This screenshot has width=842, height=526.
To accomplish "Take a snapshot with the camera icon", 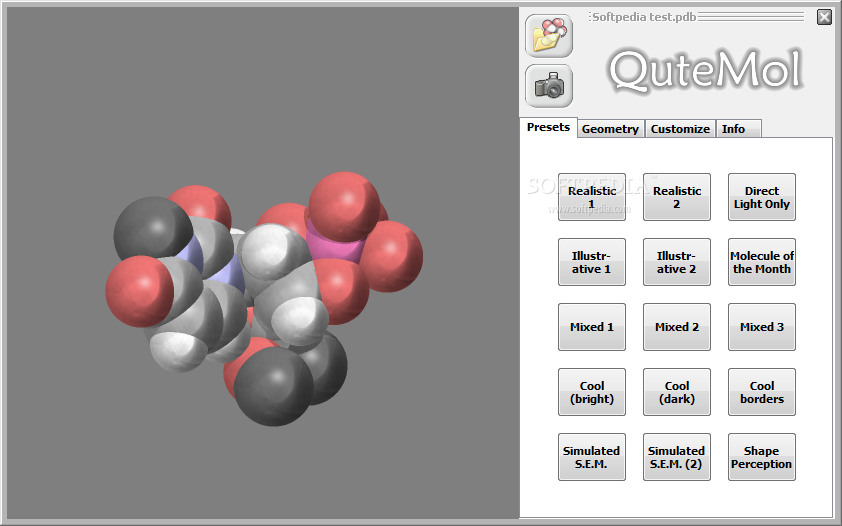I will click(549, 86).
